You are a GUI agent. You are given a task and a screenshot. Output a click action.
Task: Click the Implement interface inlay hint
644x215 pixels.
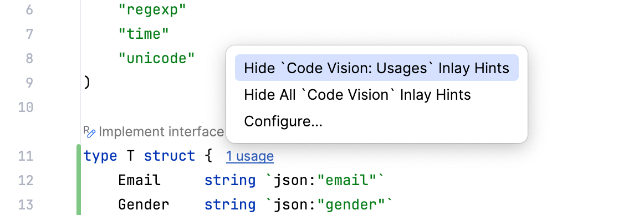tap(161, 132)
